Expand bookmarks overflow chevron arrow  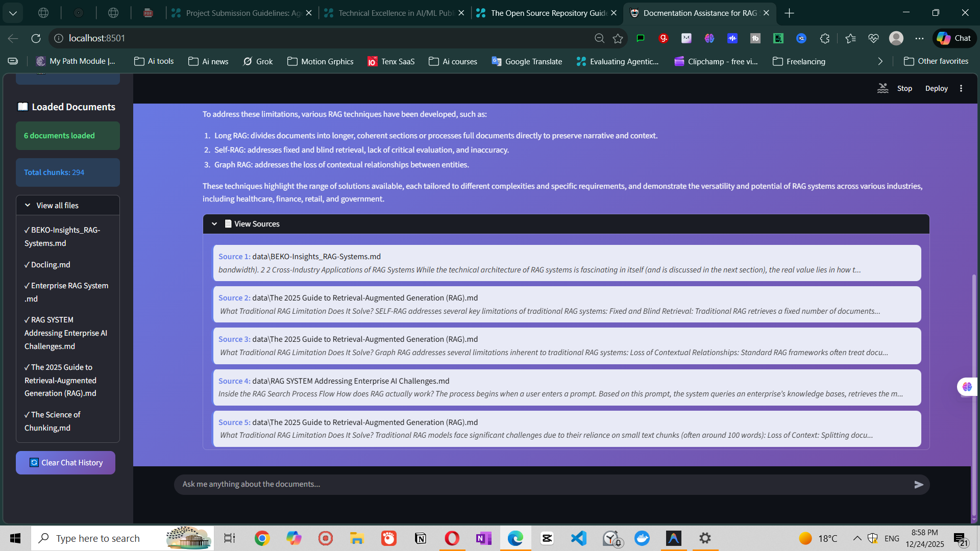tap(880, 61)
